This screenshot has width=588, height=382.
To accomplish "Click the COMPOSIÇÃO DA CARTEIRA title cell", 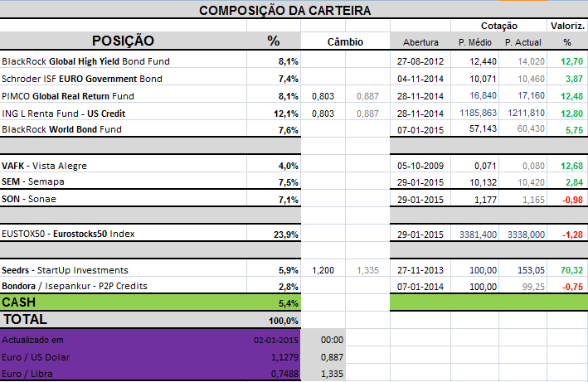I will (x=285, y=10).
